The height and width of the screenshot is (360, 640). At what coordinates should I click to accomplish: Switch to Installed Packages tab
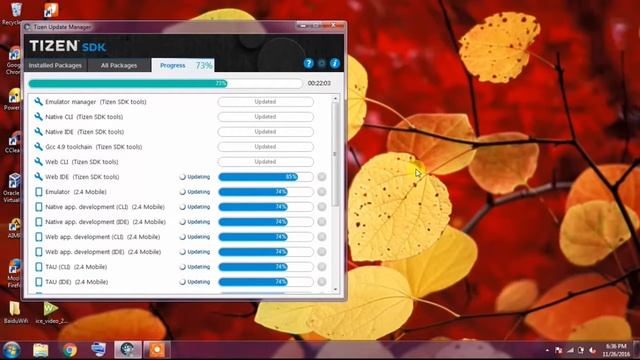pos(55,65)
